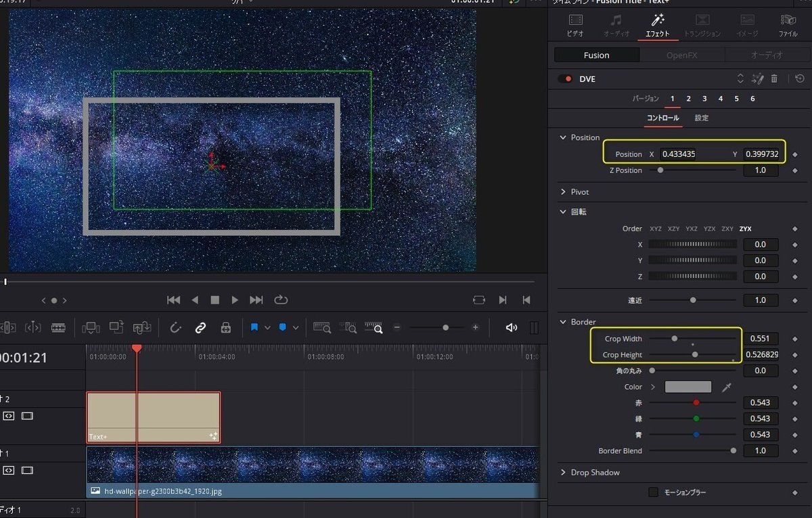Toggle the position lock icon
The image size is (812, 518).
click(226, 328)
